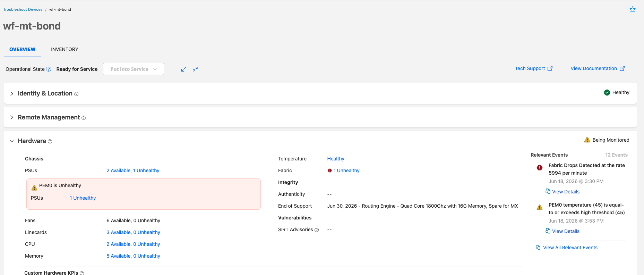The height and width of the screenshot is (275, 644).
Task: Click the expand all sections icon
Action: coord(184,69)
